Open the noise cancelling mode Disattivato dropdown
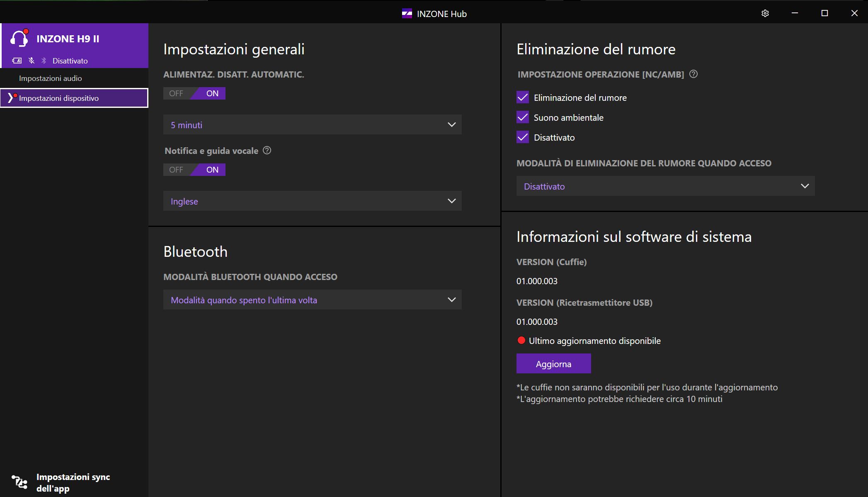868x497 pixels. 665,186
